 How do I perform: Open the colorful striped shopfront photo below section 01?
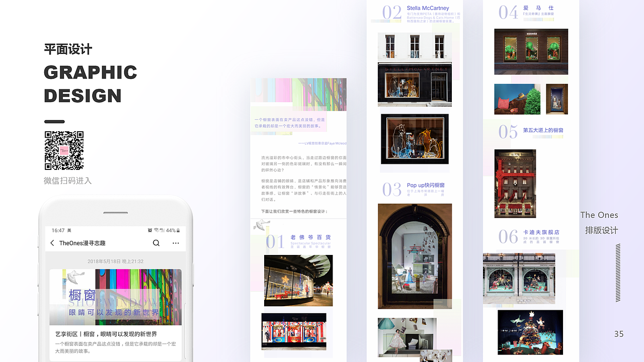[294, 331]
